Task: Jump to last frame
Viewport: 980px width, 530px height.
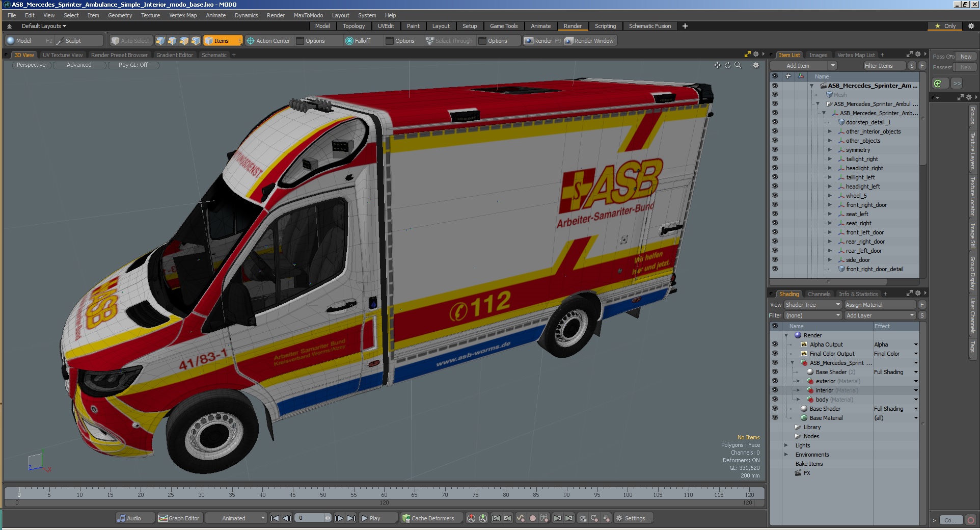Action: point(351,518)
